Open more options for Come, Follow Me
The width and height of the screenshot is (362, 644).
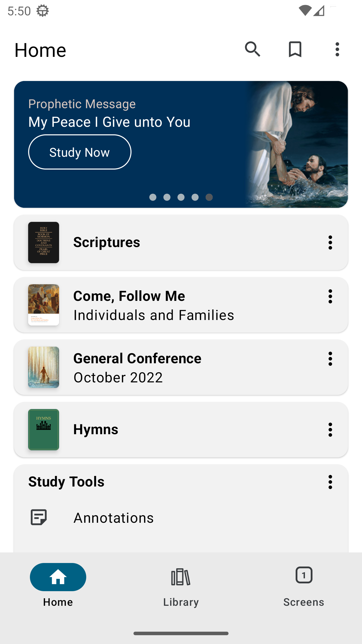pyautogui.click(x=330, y=296)
